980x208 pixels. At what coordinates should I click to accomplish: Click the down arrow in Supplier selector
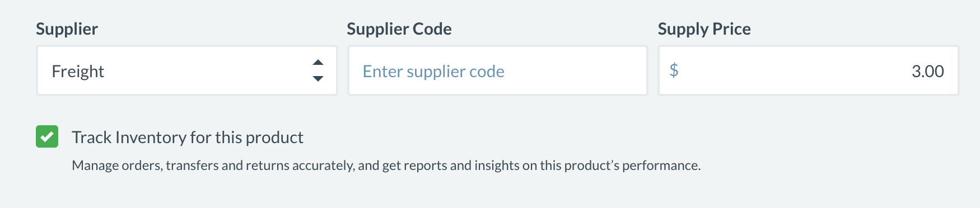pyautogui.click(x=318, y=79)
